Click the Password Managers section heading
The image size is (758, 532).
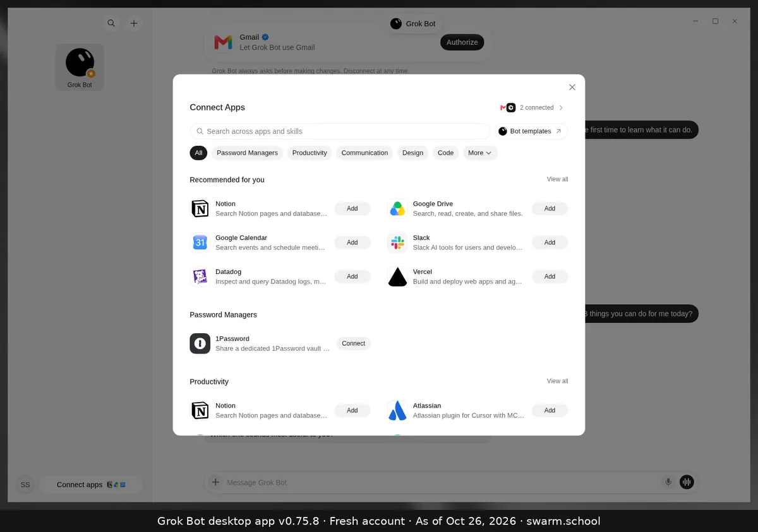pos(223,315)
